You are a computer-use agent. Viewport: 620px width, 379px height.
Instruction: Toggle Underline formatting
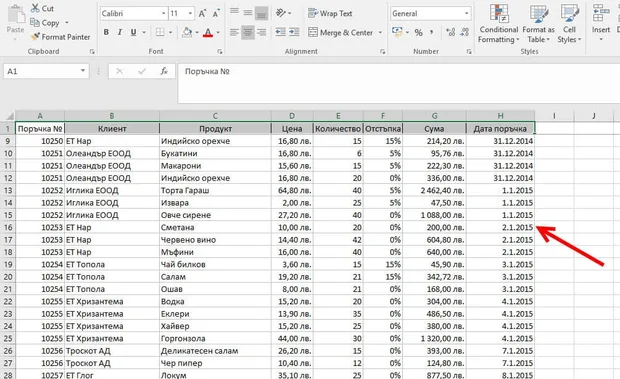click(133, 32)
